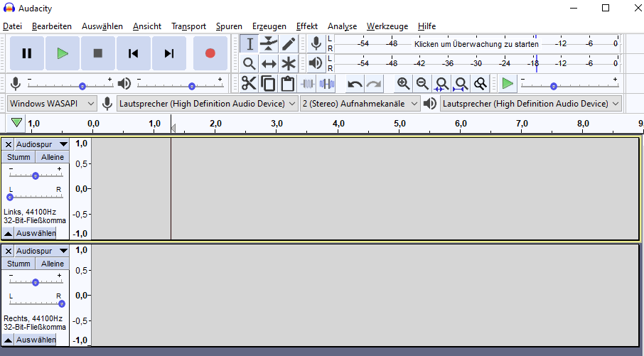The width and height of the screenshot is (644, 356).
Task: Open the Analyse menu
Action: (x=342, y=26)
